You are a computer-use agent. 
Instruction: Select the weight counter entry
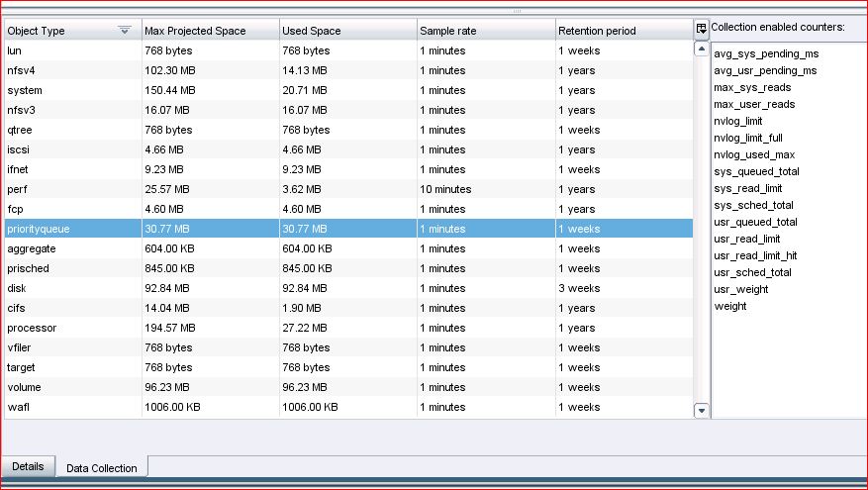click(730, 306)
